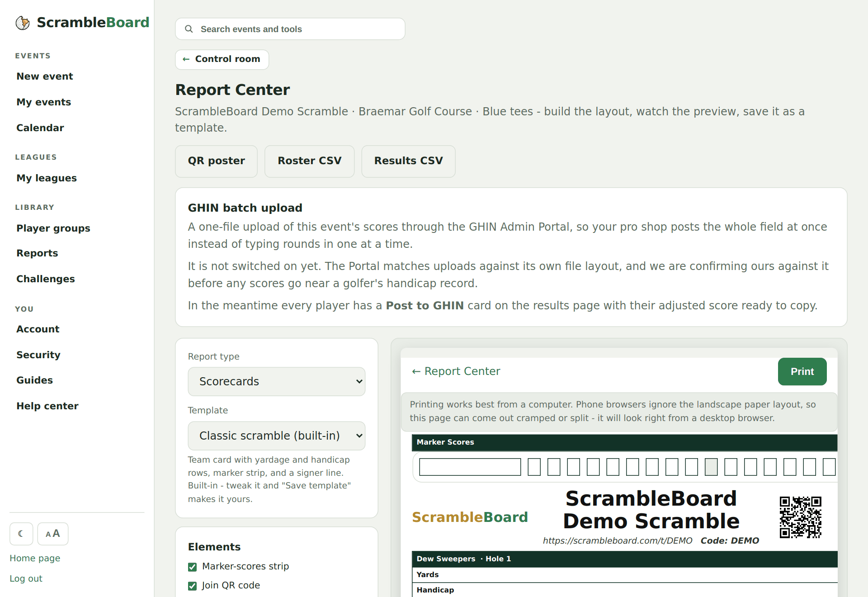Go to My events
The height and width of the screenshot is (597, 868).
tap(44, 102)
